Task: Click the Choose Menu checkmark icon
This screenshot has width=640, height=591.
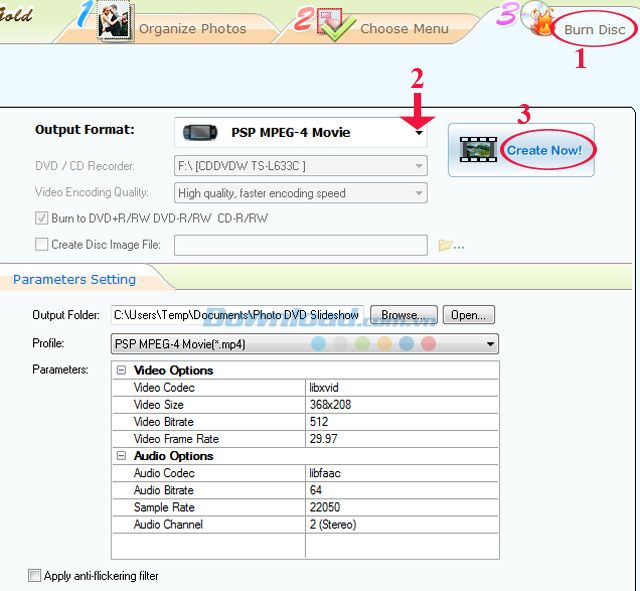Action: (x=336, y=24)
